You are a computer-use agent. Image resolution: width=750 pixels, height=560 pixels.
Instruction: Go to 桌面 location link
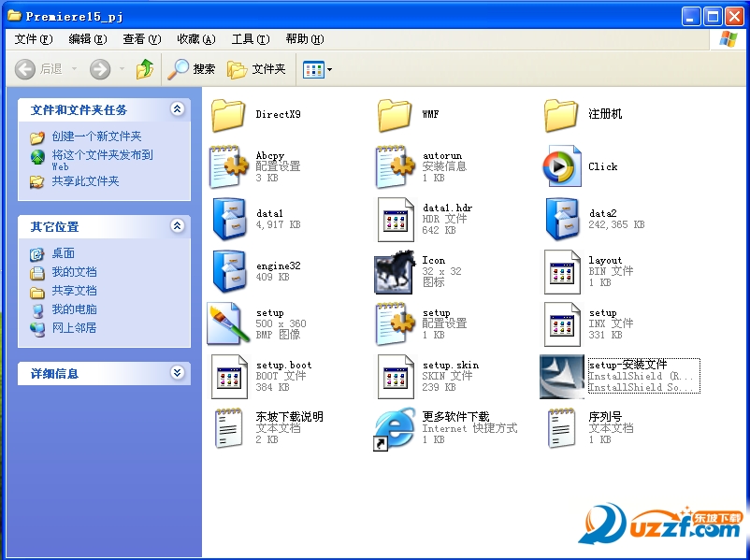coord(64,253)
